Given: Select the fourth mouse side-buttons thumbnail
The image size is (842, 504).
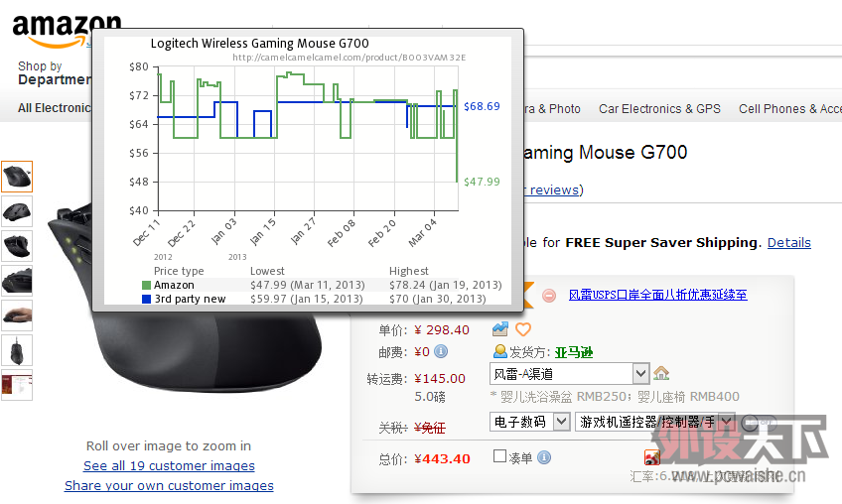Looking at the screenshot, I should pyautogui.click(x=17, y=280).
